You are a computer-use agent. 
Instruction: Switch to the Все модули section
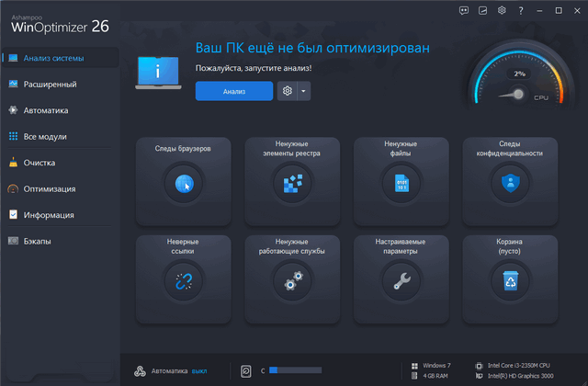44,137
